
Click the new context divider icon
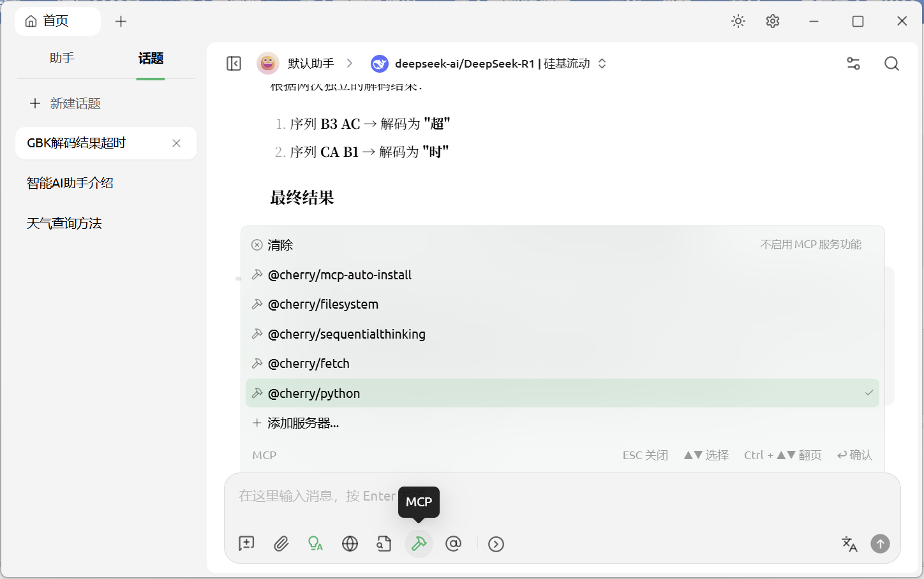click(x=246, y=543)
